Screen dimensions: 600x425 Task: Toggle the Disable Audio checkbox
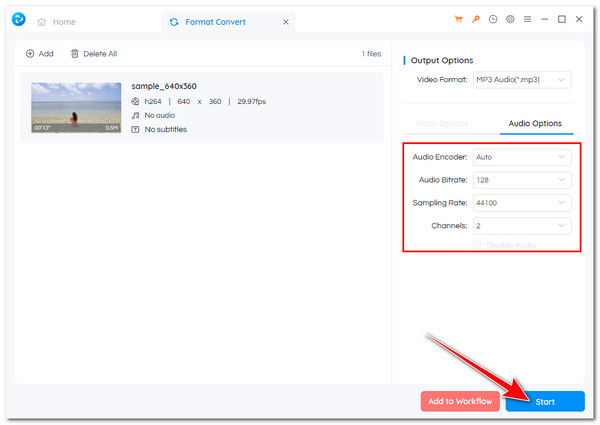(478, 244)
